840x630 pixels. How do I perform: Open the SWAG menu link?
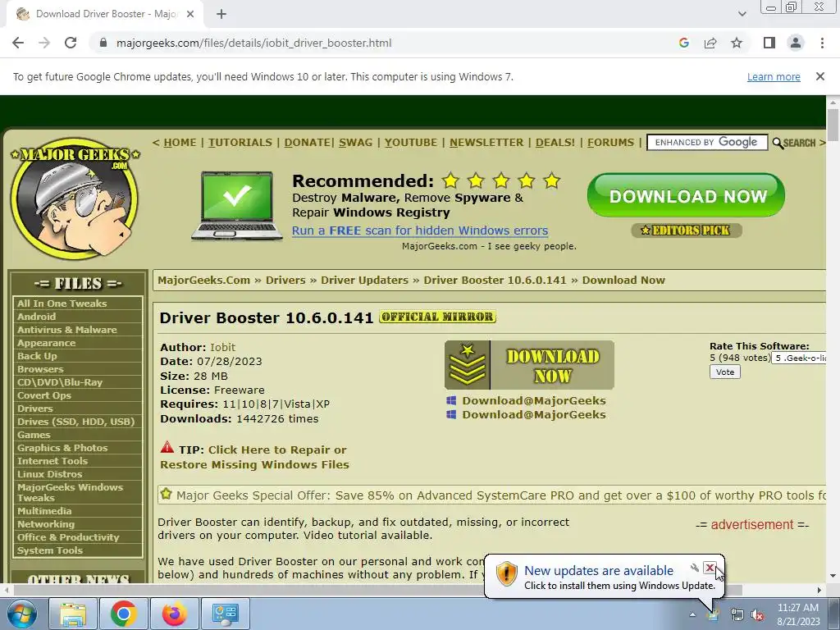(356, 143)
